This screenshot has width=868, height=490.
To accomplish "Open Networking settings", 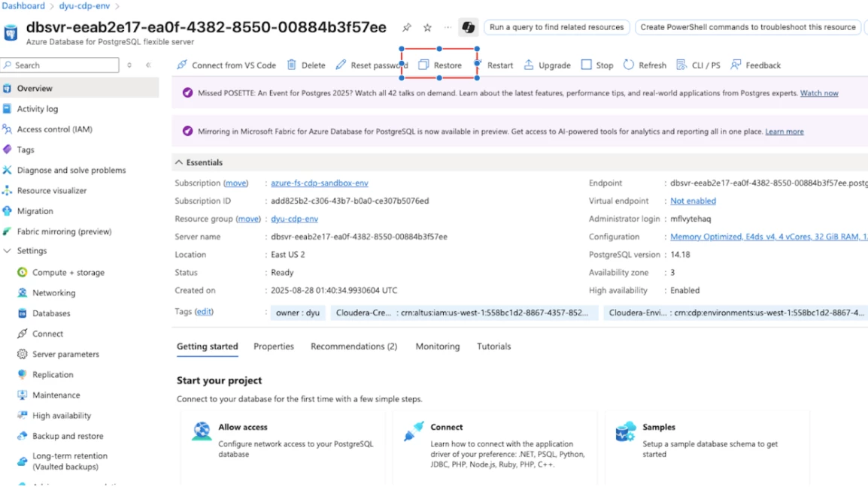I will (x=53, y=293).
